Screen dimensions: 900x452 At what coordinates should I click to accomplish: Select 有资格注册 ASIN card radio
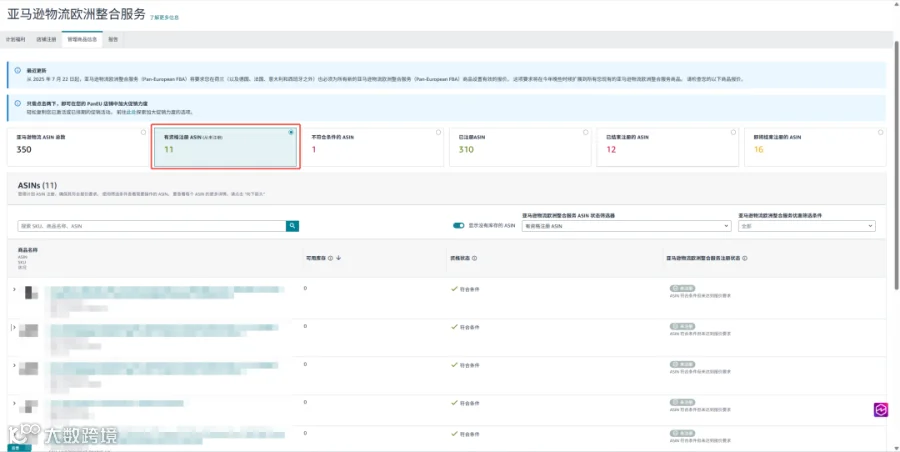[291, 132]
